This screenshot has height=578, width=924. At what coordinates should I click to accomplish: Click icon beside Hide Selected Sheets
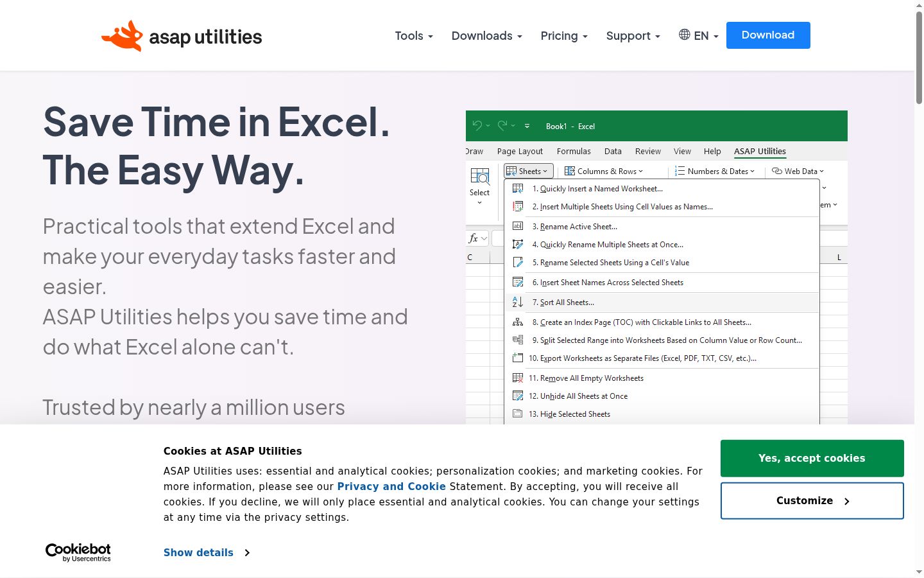click(x=518, y=414)
